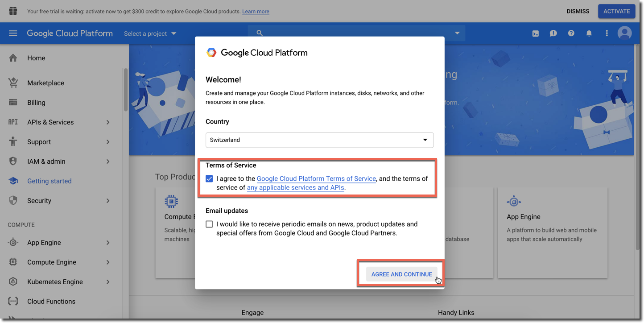Expand the Compute Engine submenu chevron

(x=108, y=262)
